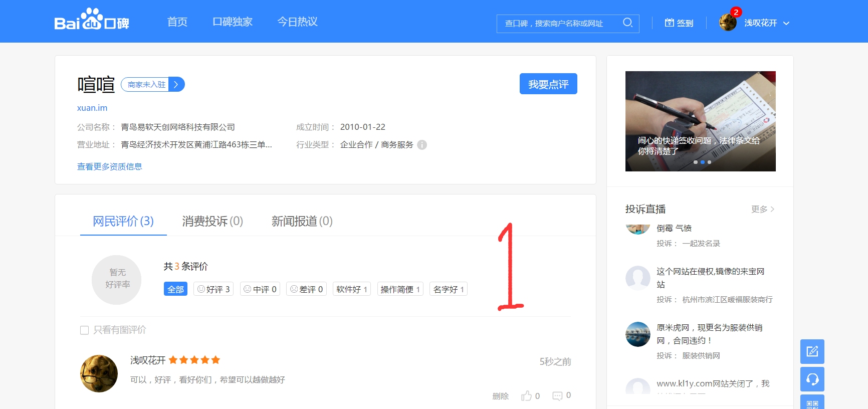Click the 我要点评 button
This screenshot has width=868, height=409.
click(548, 84)
